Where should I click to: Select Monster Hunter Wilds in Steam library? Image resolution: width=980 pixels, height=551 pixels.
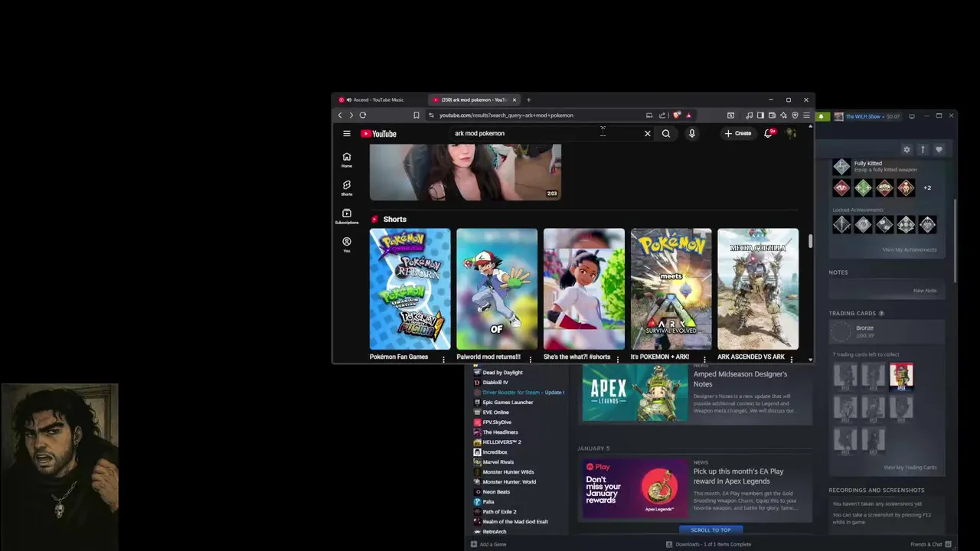point(508,472)
